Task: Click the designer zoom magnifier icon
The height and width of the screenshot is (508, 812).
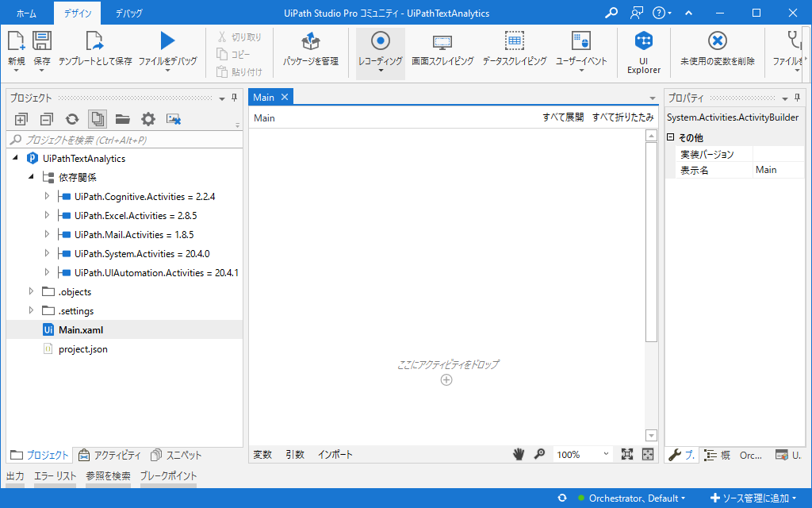Action: tap(539, 455)
